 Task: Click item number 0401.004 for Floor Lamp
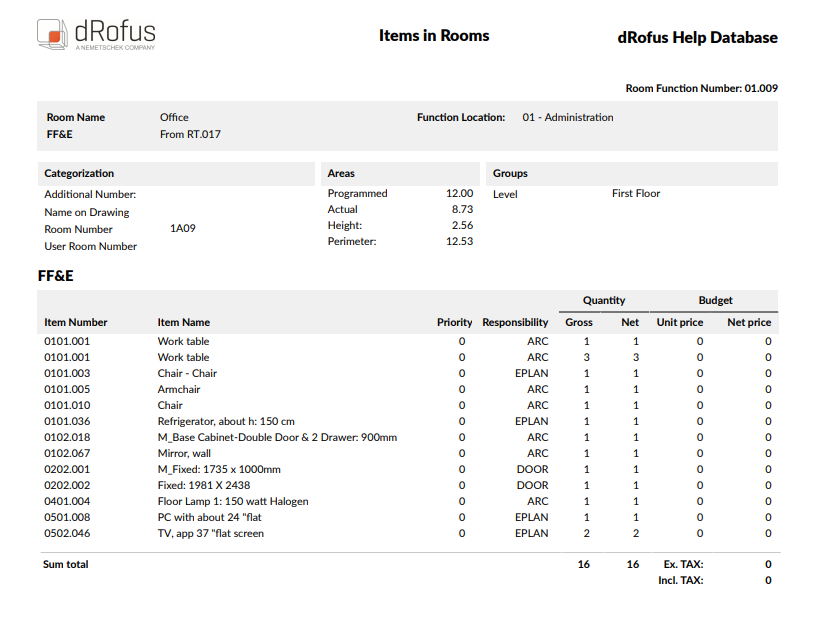coord(67,501)
